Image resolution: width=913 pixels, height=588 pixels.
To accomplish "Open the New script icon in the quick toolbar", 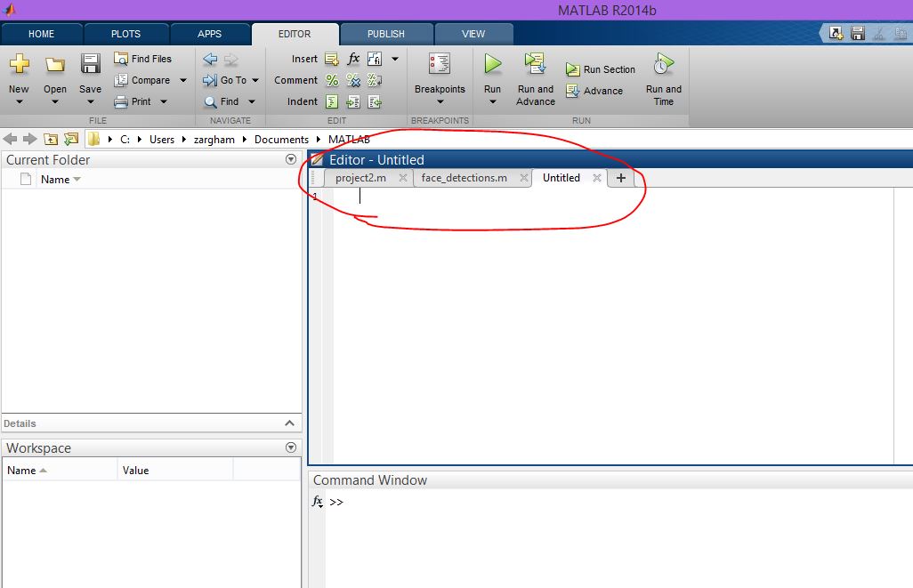I will tap(835, 32).
